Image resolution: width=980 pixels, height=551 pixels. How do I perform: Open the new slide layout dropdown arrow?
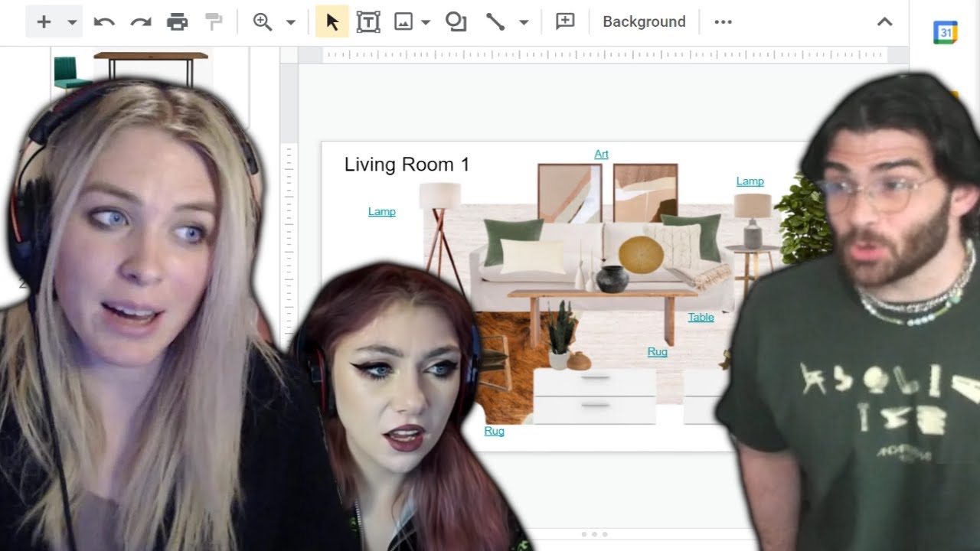(x=72, y=22)
